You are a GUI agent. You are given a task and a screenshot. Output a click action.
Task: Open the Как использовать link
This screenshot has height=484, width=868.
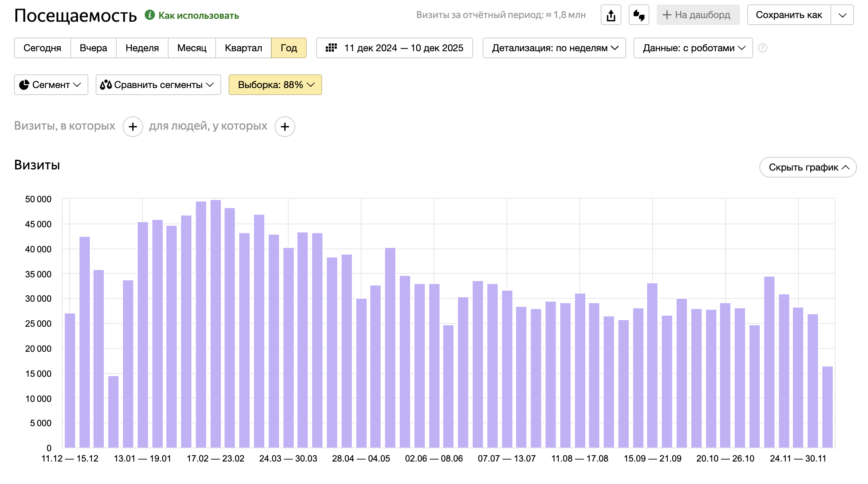point(198,15)
